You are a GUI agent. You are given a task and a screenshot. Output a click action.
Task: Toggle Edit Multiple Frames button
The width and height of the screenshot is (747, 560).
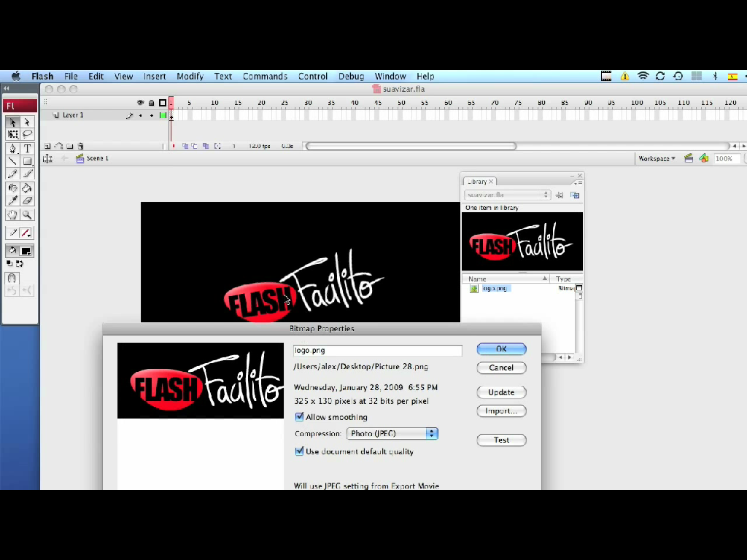point(206,146)
